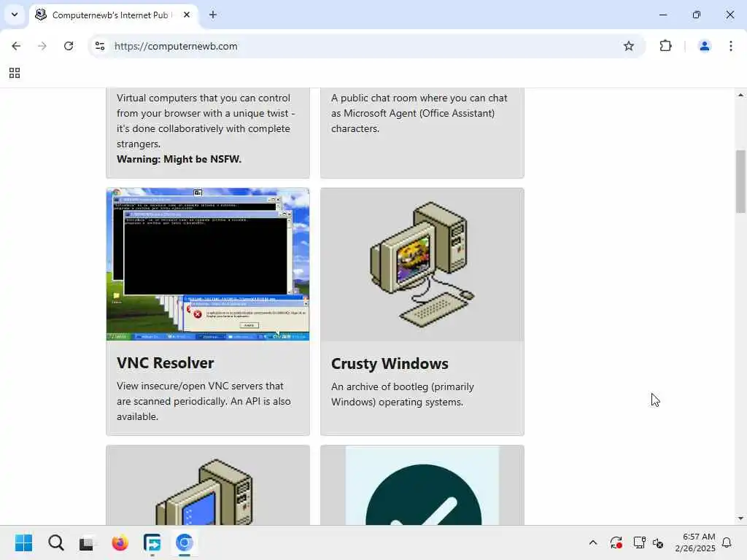Open the notification bell
The height and width of the screenshot is (560, 747).
coord(727,542)
